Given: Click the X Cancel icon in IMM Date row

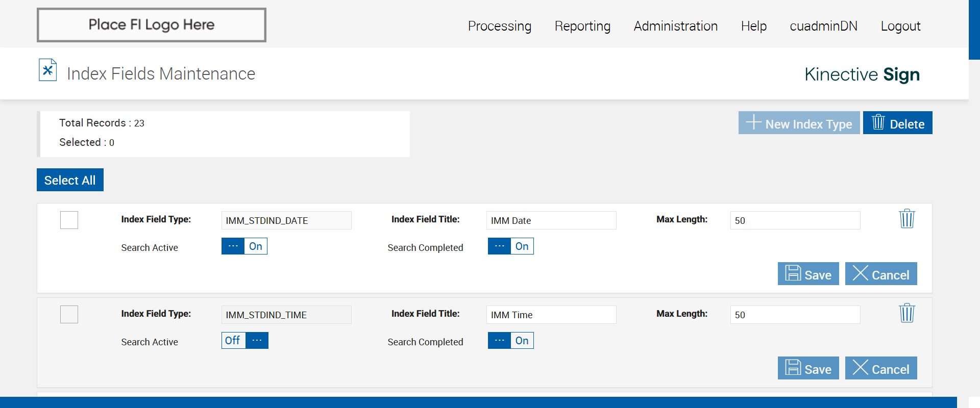Looking at the screenshot, I should pos(861,273).
